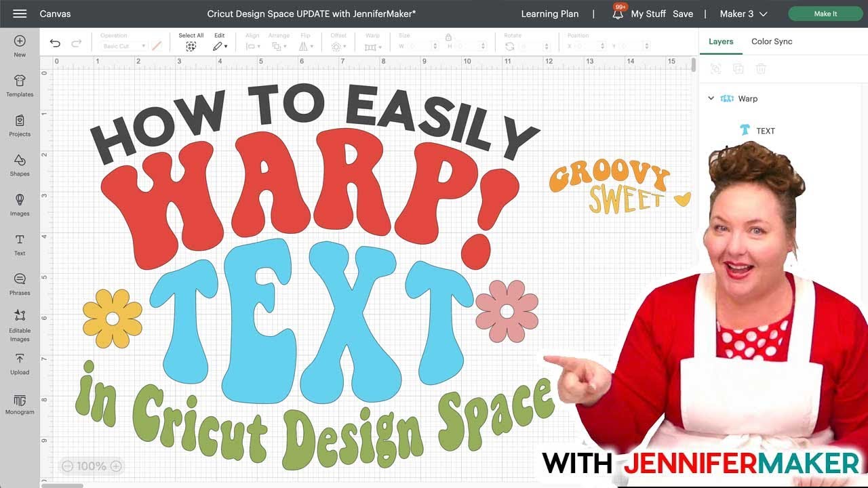Click the Save button
This screenshot has height=488, width=868.
tap(683, 14)
